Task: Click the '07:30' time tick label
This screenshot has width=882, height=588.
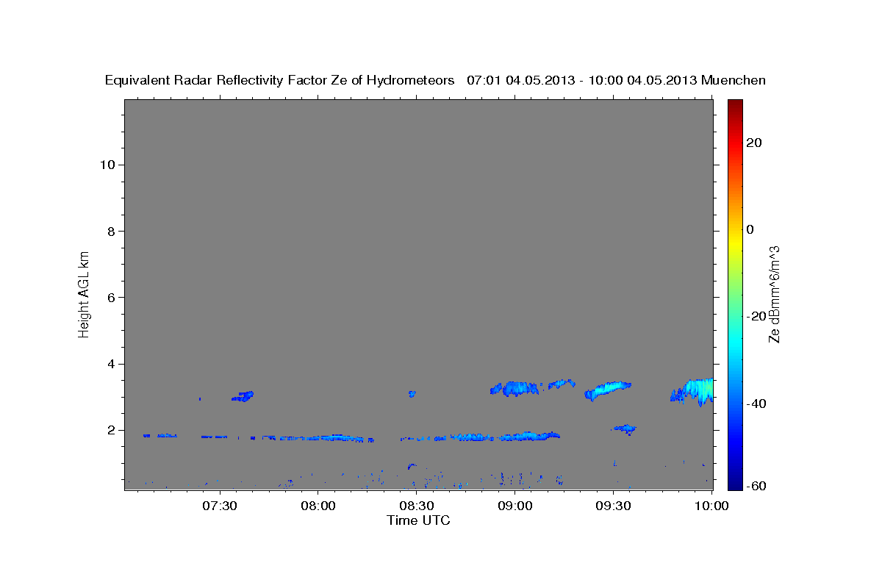Action: point(220,506)
